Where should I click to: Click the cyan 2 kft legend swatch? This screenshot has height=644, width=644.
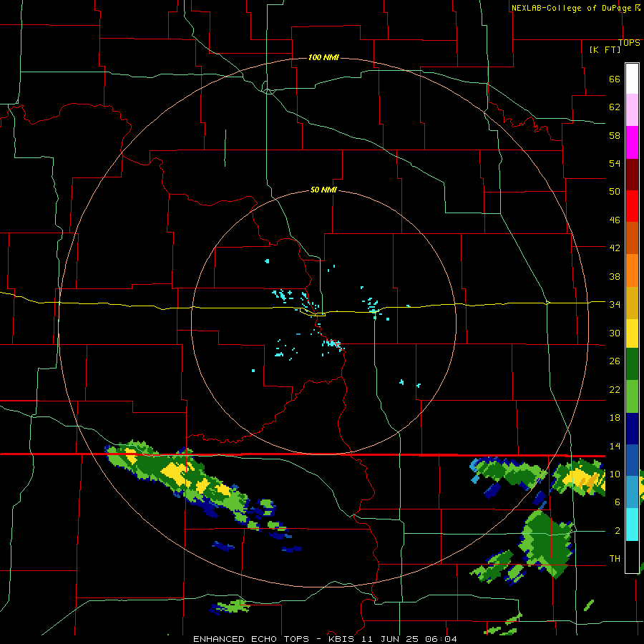[632, 525]
